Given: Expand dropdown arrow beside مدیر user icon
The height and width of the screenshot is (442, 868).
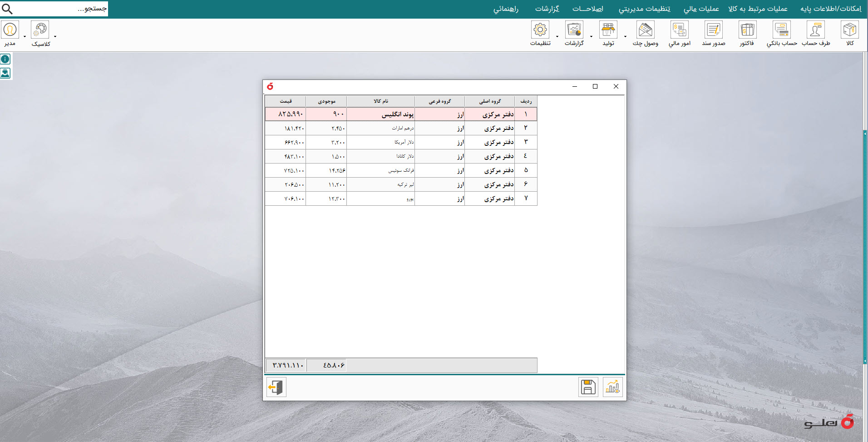Looking at the screenshot, I should tap(25, 36).
